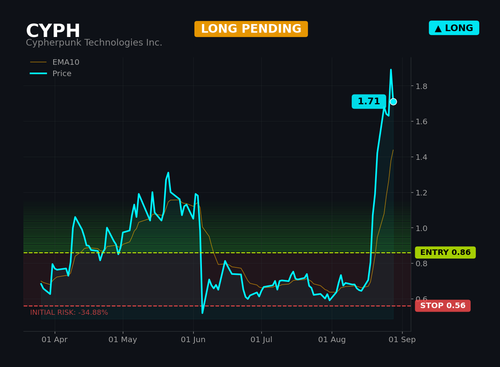This screenshot has width=500, height=367.
Task: Click the STOP 0.56 level tag
Action: pyautogui.click(x=443, y=306)
